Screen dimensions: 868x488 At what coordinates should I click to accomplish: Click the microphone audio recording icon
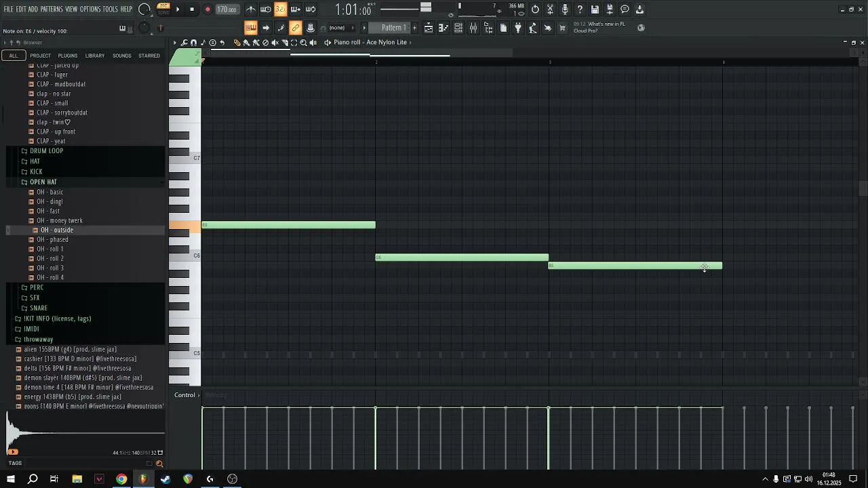[x=565, y=9]
